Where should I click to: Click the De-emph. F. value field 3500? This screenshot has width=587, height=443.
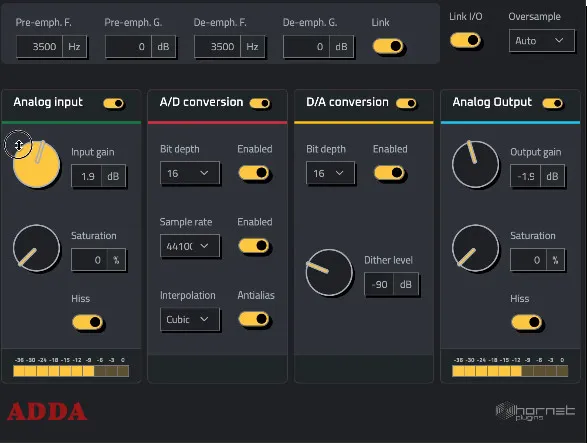click(218, 47)
